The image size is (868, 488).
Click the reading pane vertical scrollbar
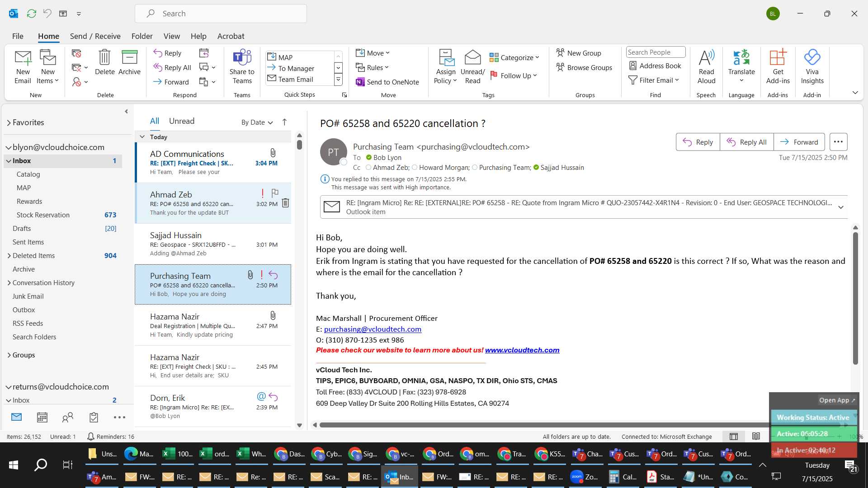855,298
